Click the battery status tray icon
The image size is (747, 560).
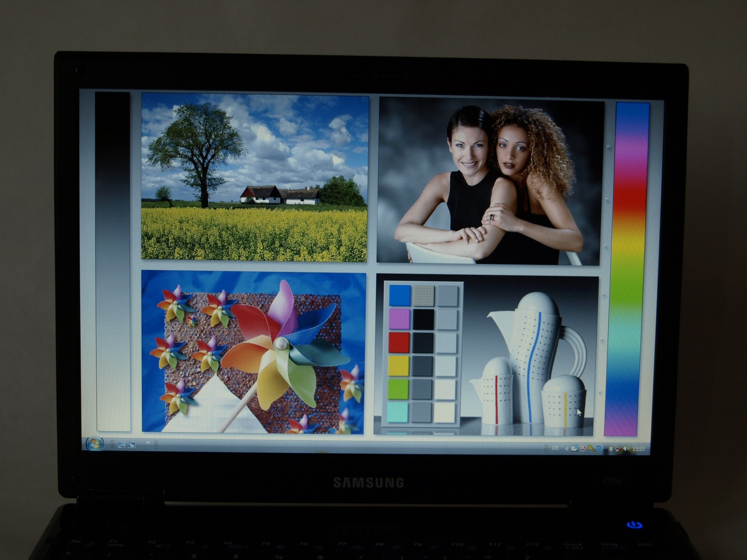pos(611,448)
